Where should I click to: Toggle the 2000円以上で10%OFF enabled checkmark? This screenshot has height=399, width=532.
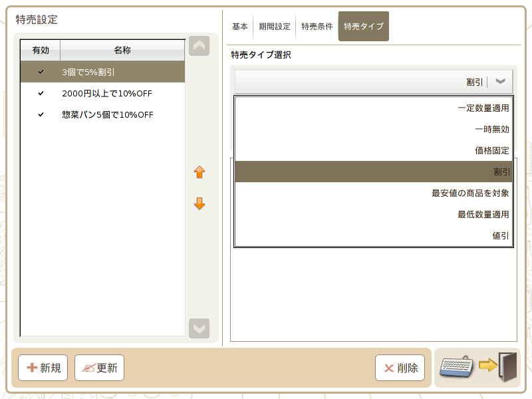(x=41, y=93)
